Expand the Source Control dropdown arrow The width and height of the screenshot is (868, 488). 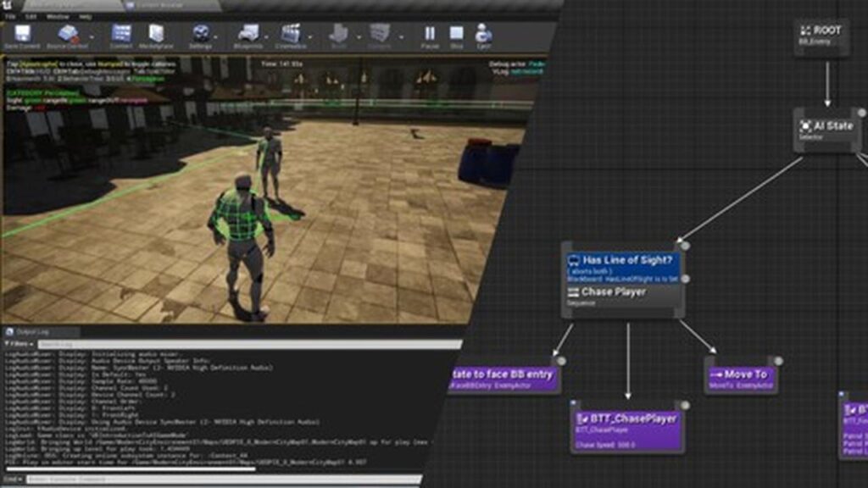[92, 36]
